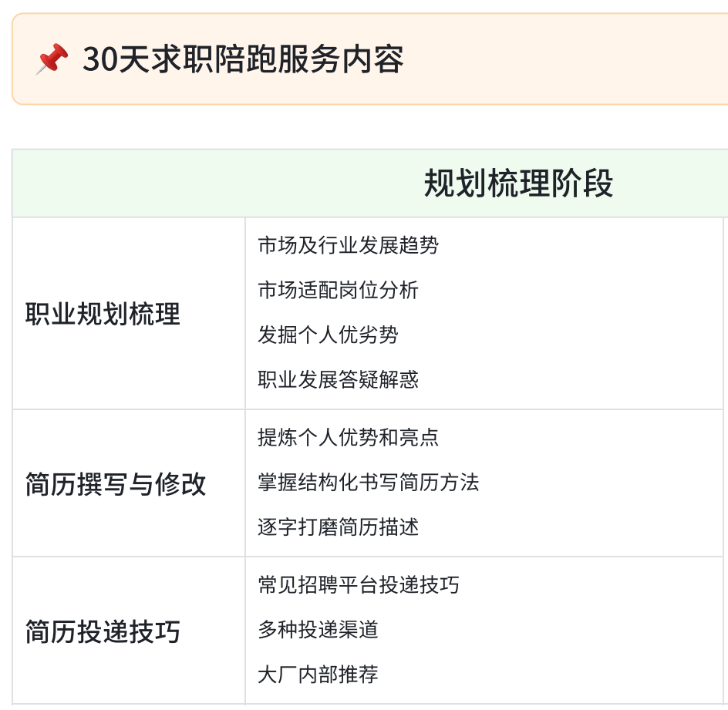Select the 多种投递渠道 line
The height and width of the screenshot is (710, 728).
(x=318, y=630)
